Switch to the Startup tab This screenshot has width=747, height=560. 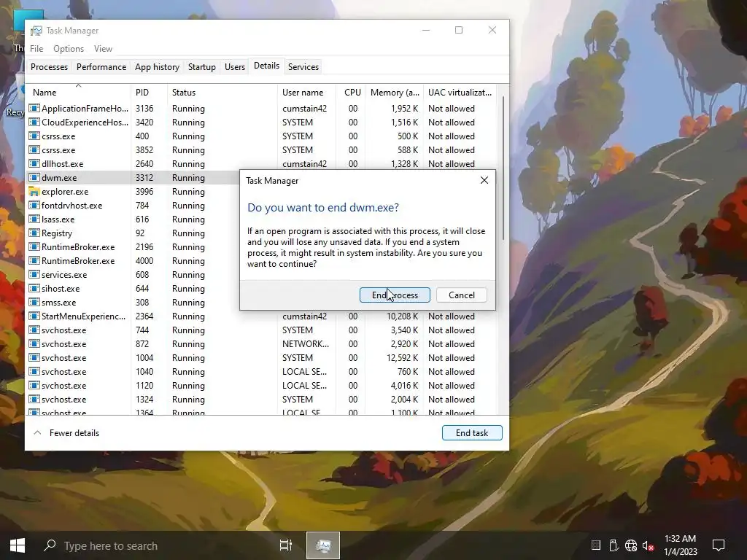(x=202, y=66)
